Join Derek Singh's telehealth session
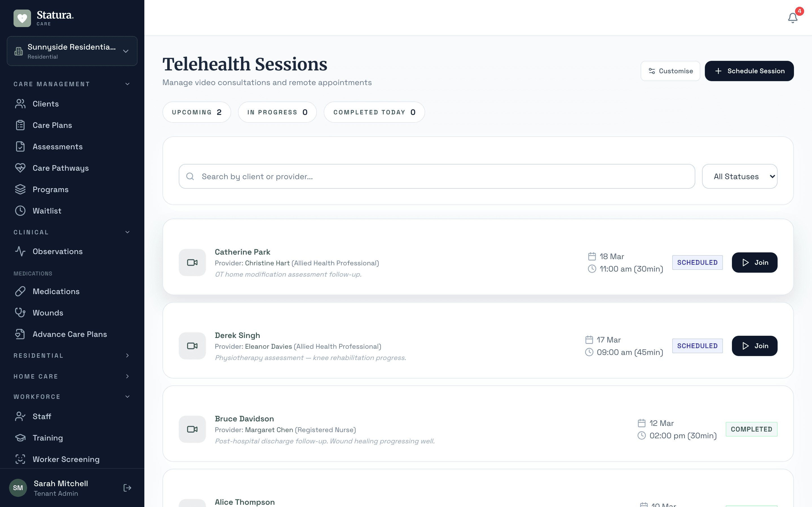This screenshot has height=507, width=812. pos(754,346)
